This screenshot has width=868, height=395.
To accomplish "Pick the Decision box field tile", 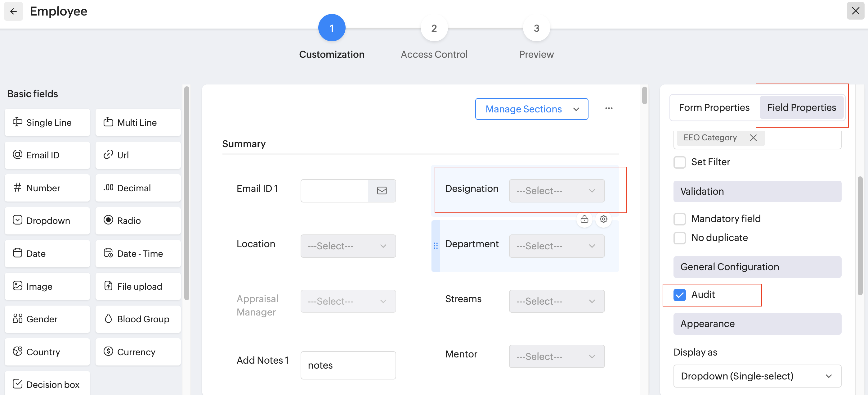I will point(47,384).
